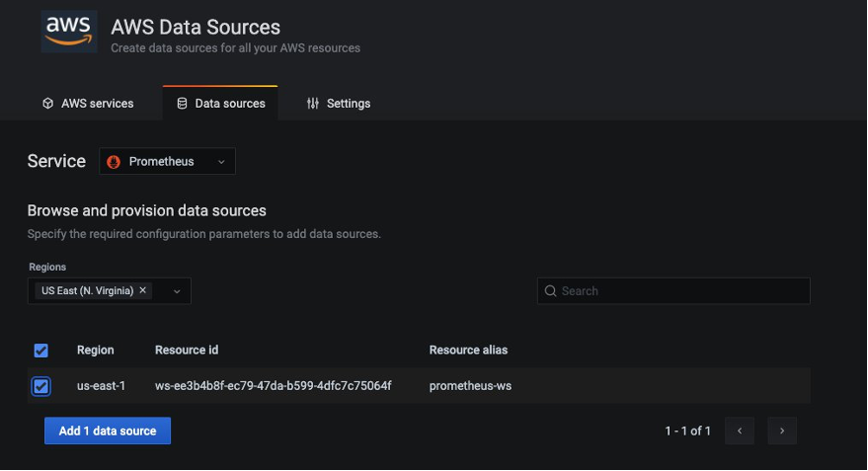The height and width of the screenshot is (471, 868).
Task: Uncheck the us-east-1 row checkbox
Action: coord(41,386)
